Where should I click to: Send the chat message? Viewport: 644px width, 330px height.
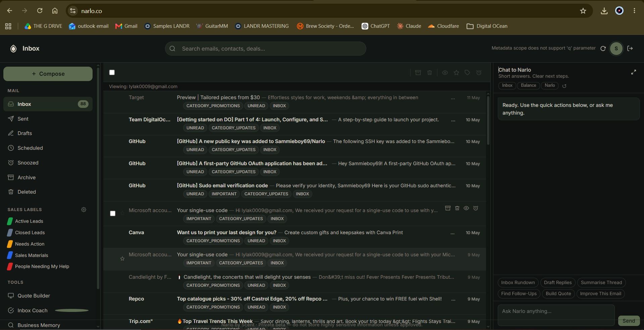[629, 321]
